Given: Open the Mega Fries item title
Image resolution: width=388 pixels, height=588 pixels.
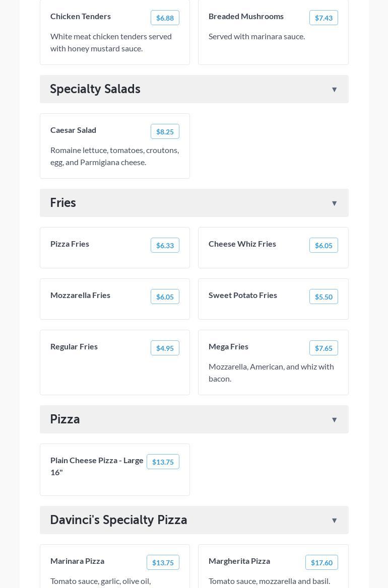Looking at the screenshot, I should coord(228,346).
